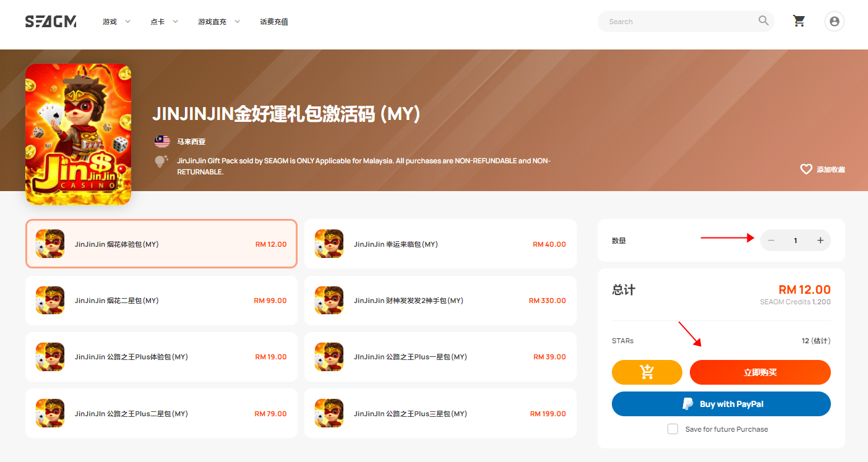868x462 pixels.
Task: Open the shopping cart icon
Action: tap(799, 21)
